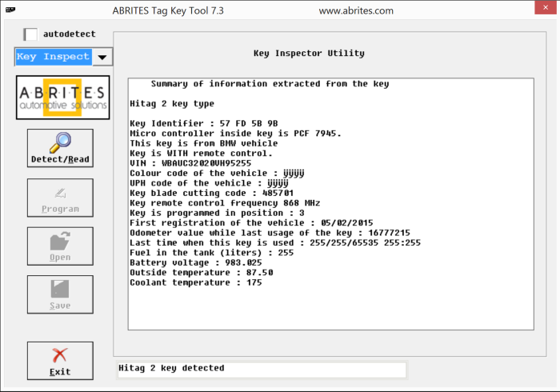Click the 'Summary of information extracted' header line
The width and height of the screenshot is (560, 392).
270,84
